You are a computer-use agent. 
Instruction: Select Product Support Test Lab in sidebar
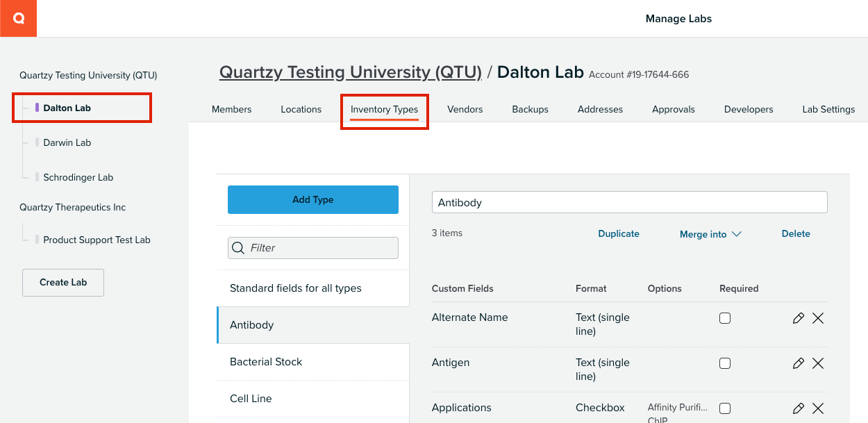point(97,240)
